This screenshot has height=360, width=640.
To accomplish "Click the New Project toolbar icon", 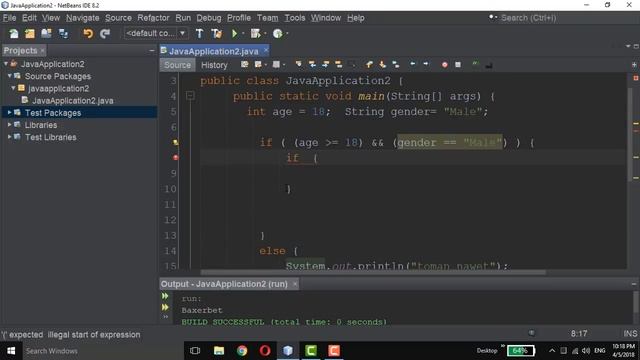I will [30, 33].
